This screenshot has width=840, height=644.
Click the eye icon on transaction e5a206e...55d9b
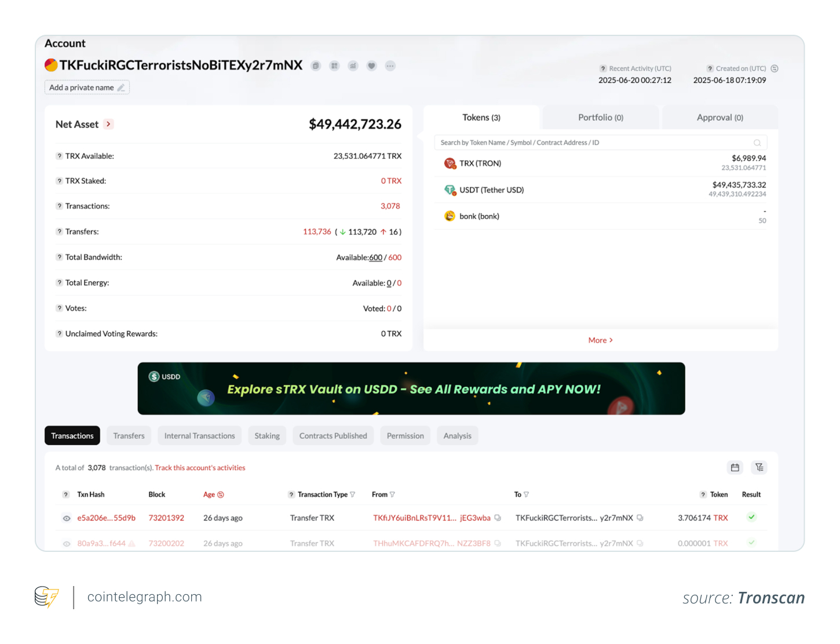(66, 518)
